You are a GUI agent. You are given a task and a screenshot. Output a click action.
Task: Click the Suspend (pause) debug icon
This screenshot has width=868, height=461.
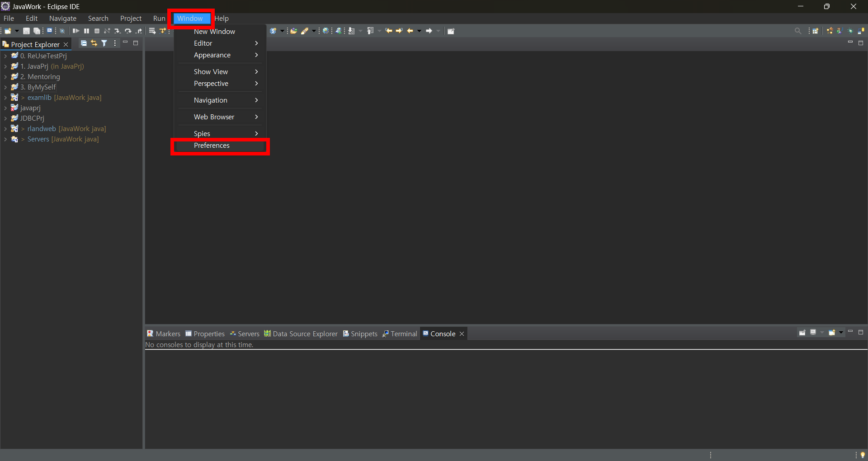86,31
